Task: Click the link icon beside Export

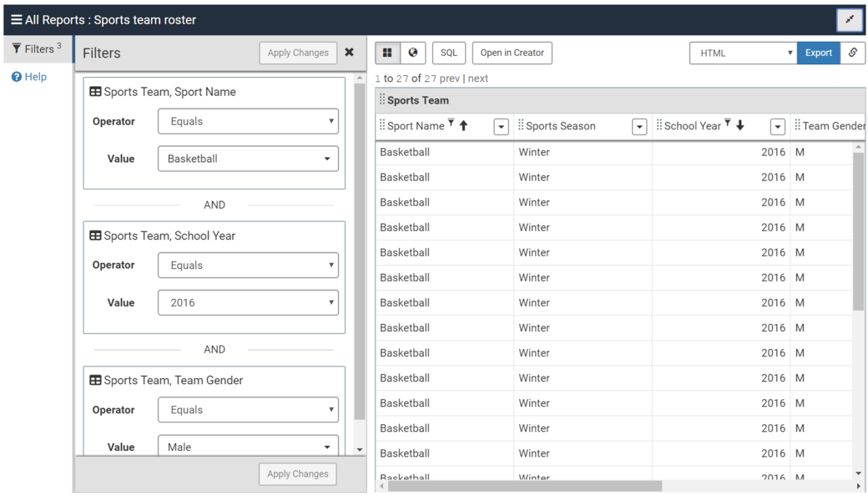Action: 852,53
